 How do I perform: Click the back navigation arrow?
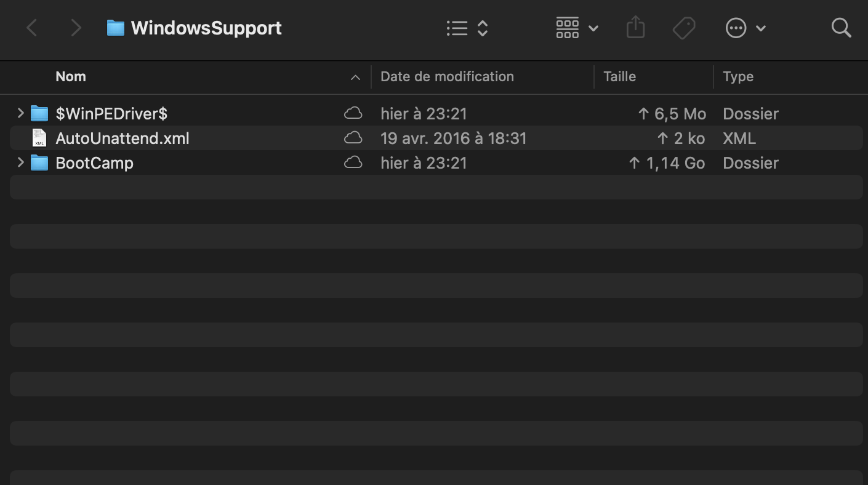click(x=32, y=28)
